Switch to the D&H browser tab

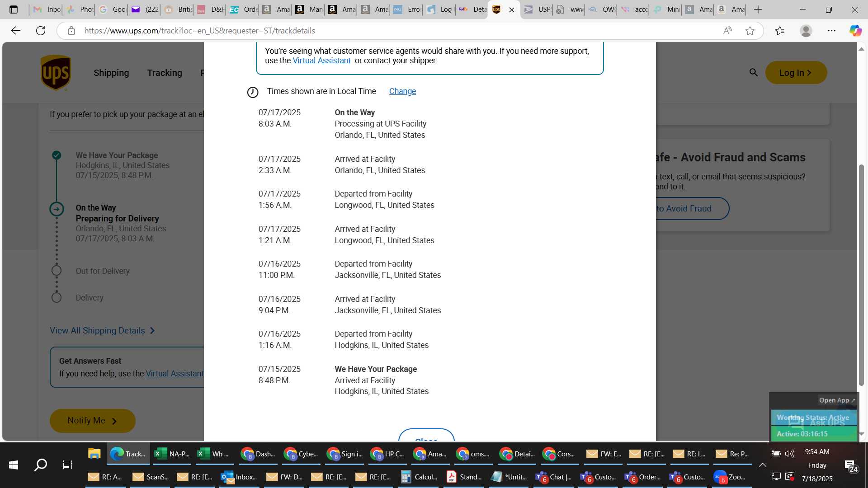[211, 9]
